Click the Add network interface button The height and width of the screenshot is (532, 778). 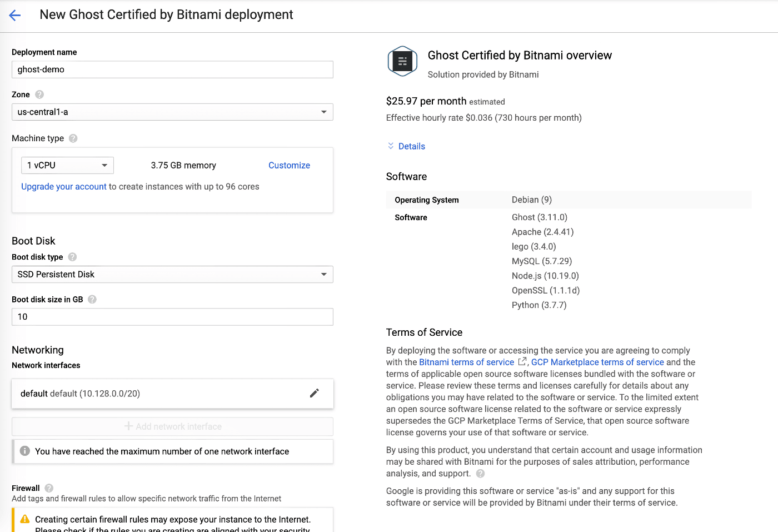[172, 426]
